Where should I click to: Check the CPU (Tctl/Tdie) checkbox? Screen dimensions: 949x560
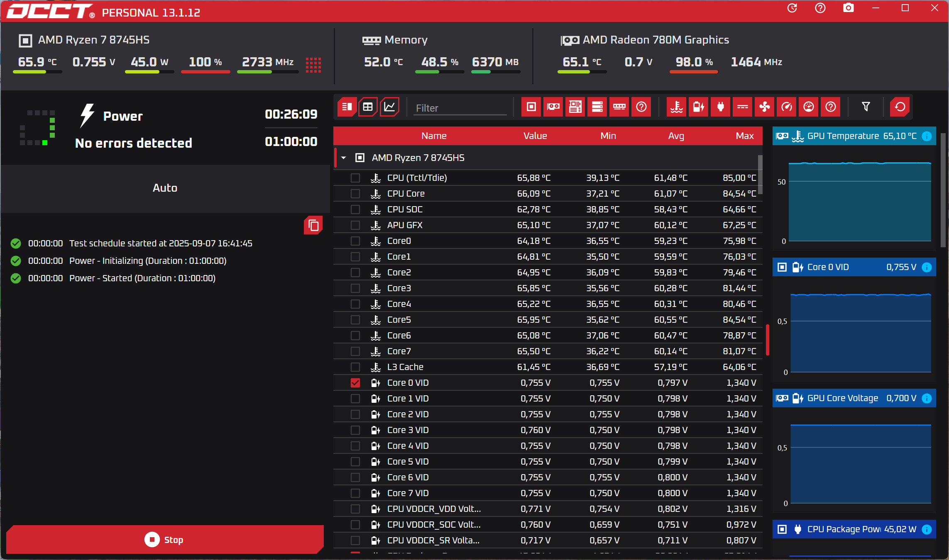[355, 178]
